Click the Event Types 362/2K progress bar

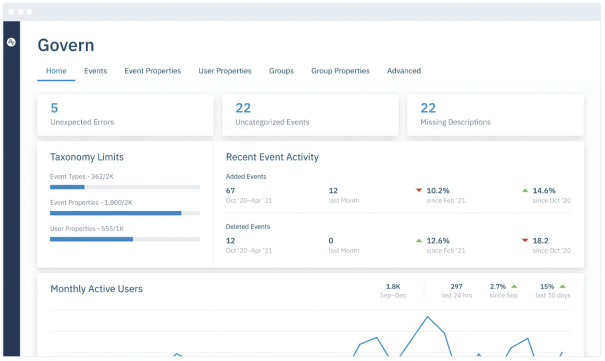125,187
